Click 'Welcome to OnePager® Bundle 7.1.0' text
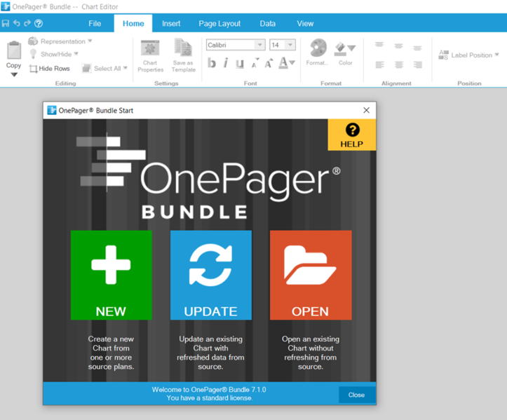507x420 pixels. pos(209,390)
